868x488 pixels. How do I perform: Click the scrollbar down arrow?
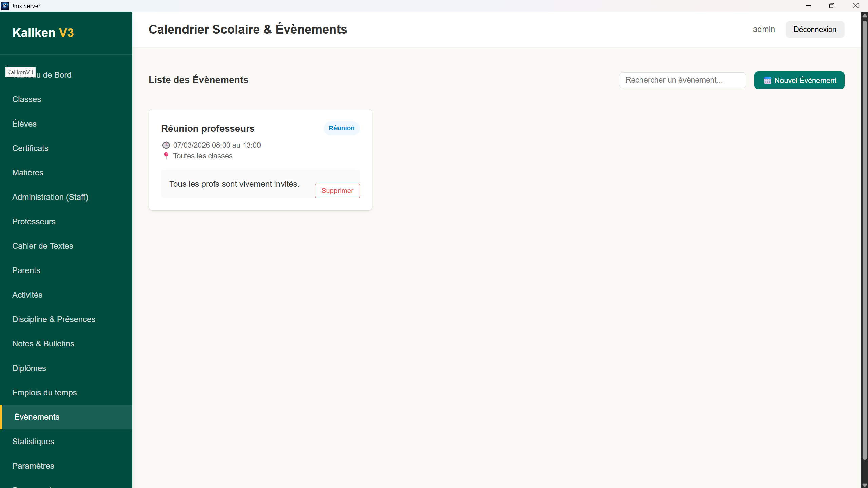[x=864, y=485]
